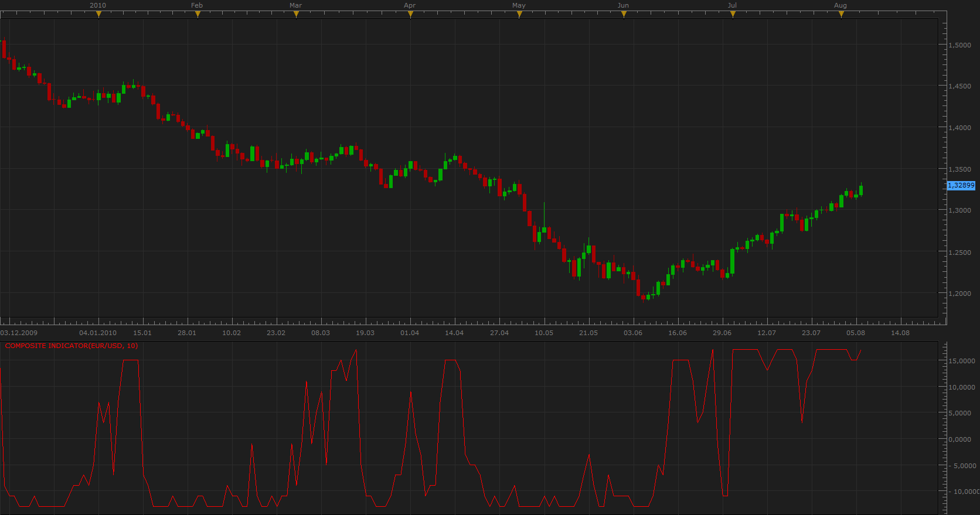Viewport: 980px width, 515px height.
Task: Select the COMPOSITE INDICATOR(EUR/USD, 10) label
Action: pos(72,346)
